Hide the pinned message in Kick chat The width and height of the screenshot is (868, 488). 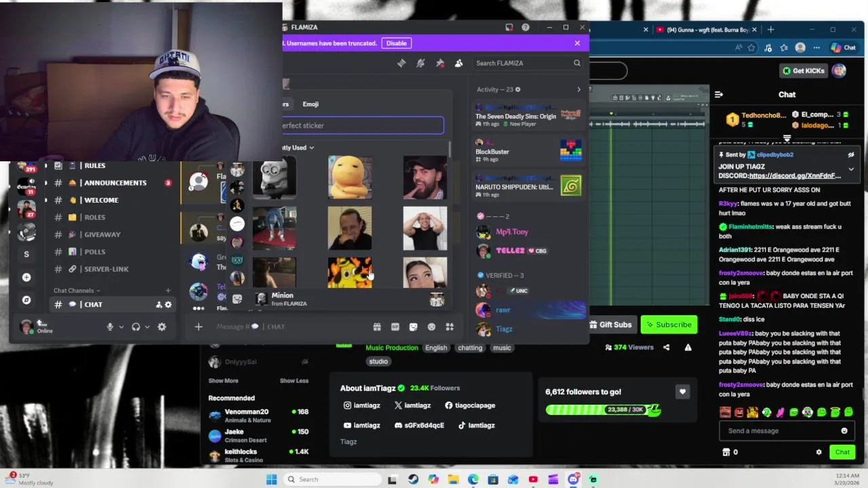pyautogui.click(x=851, y=155)
